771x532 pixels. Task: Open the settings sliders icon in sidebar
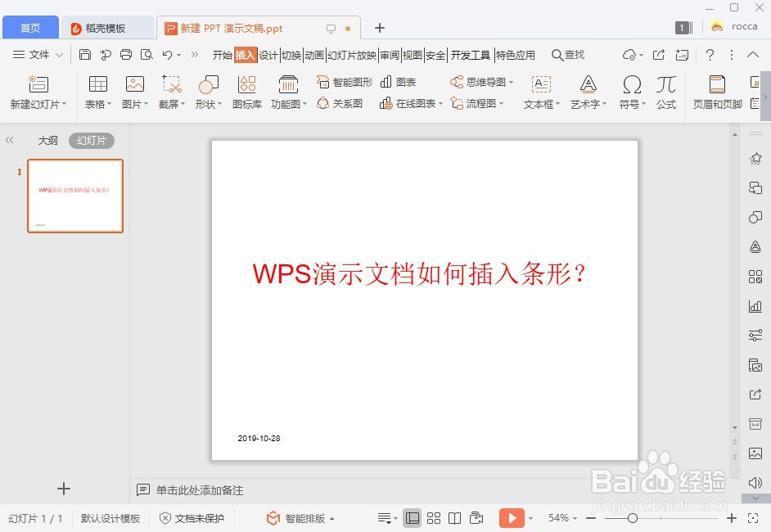point(755,336)
